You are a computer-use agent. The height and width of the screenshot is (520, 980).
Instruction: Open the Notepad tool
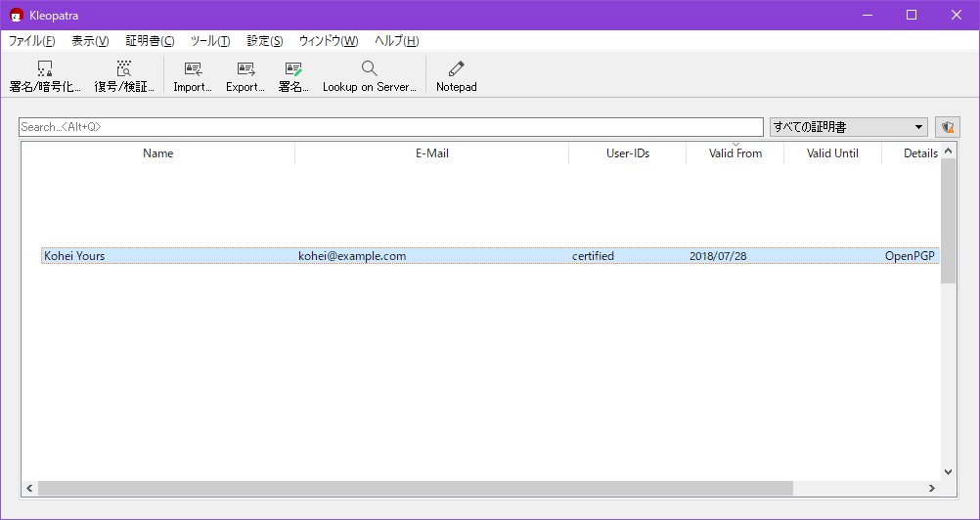click(x=456, y=69)
